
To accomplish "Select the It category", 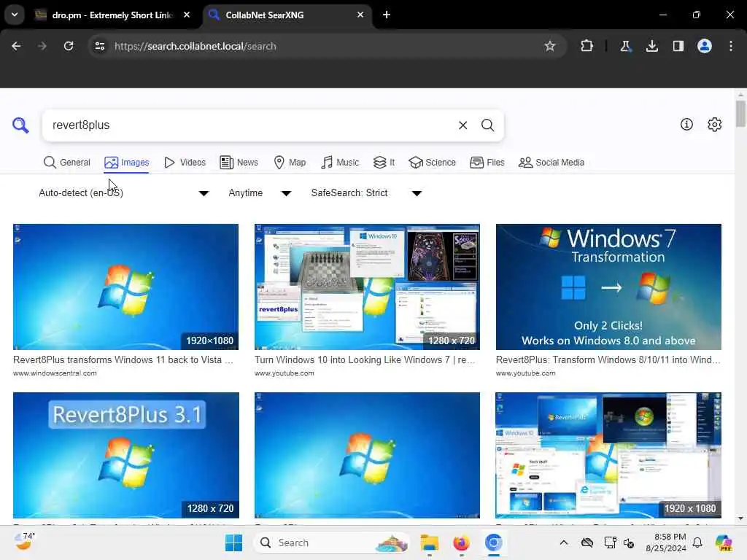I will (x=384, y=163).
